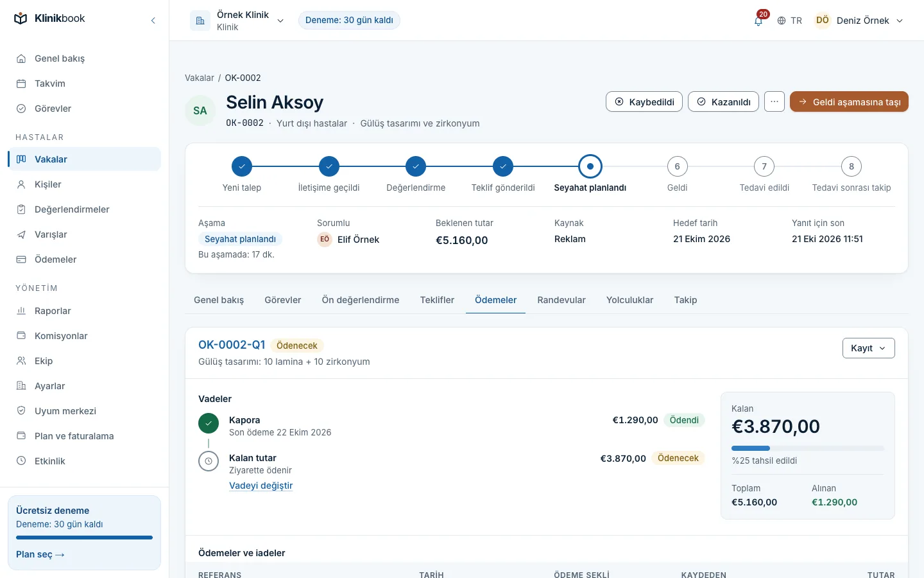
Task: Open Raporlar in the sidebar
Action: (84, 311)
